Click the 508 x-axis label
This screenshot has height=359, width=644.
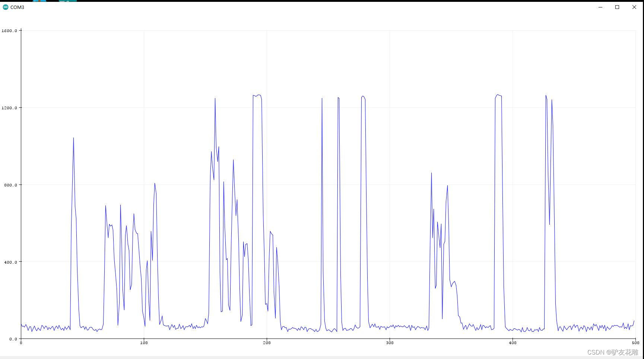click(635, 343)
